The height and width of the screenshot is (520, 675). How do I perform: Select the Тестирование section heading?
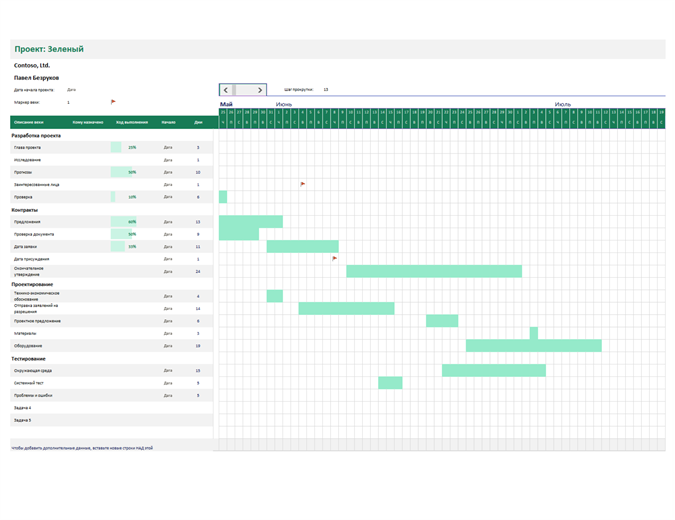(x=28, y=359)
